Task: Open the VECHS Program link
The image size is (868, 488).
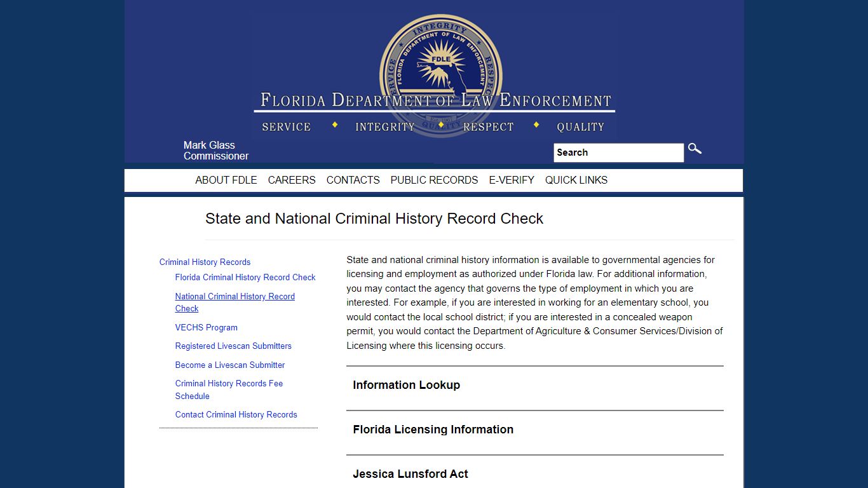Action: click(x=207, y=327)
